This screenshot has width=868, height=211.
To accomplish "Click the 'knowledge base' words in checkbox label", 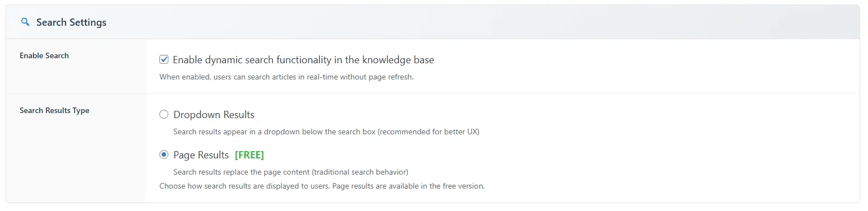I will click(x=398, y=59).
